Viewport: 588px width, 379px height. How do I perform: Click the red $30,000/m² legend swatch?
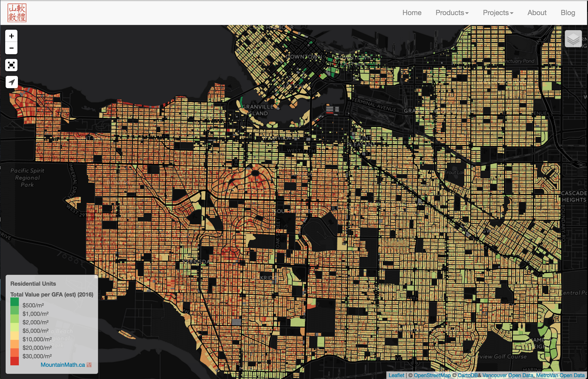point(15,361)
